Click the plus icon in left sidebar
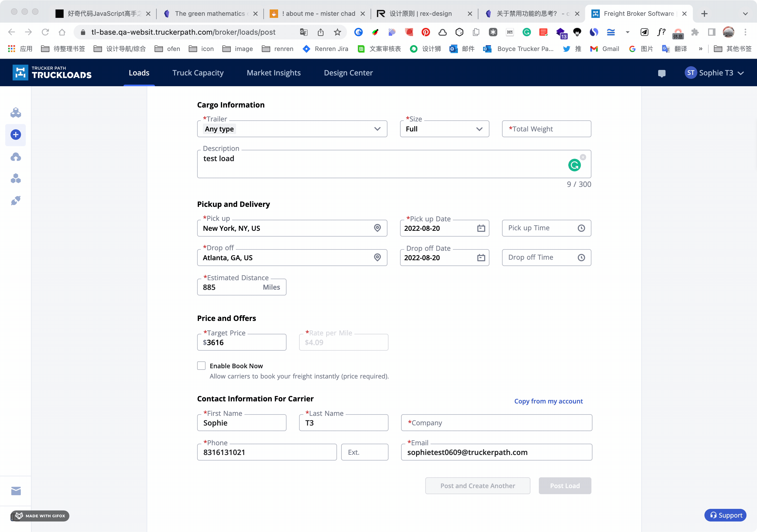Viewport: 757px width, 532px height. click(x=16, y=135)
